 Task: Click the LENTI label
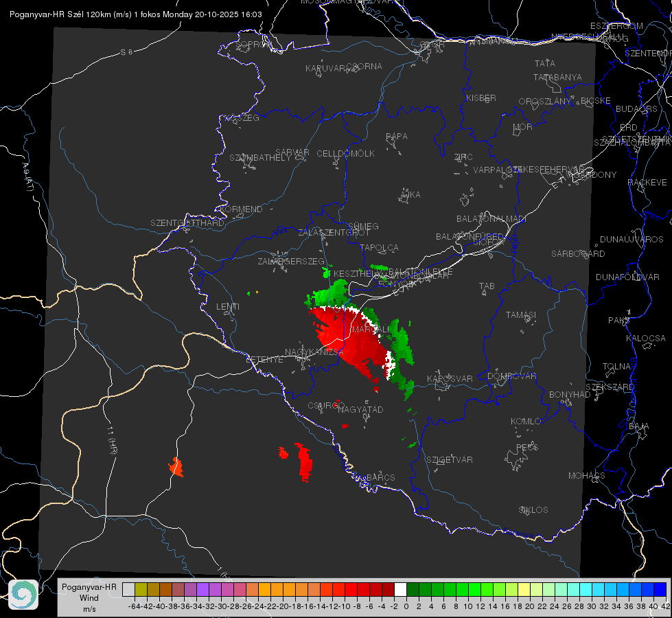(x=228, y=307)
